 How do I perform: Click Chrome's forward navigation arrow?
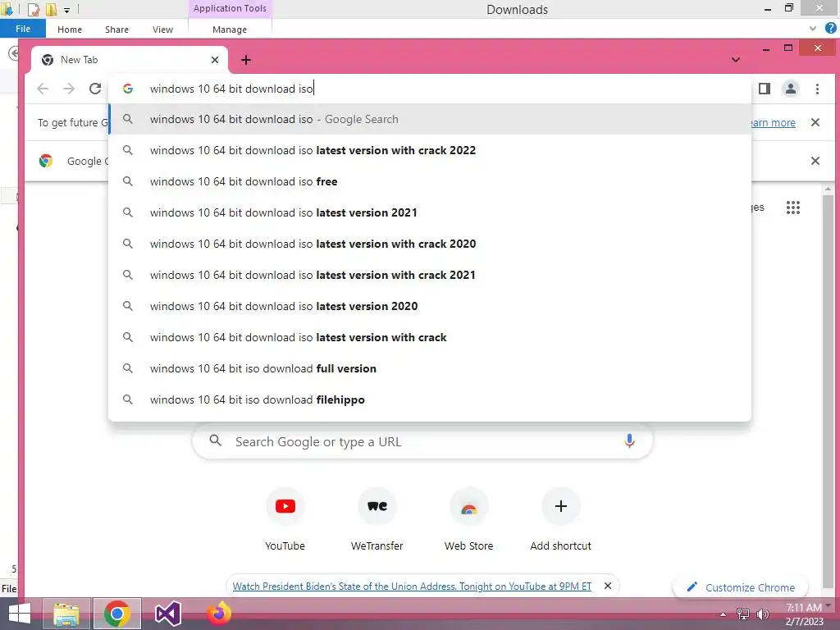(x=69, y=89)
